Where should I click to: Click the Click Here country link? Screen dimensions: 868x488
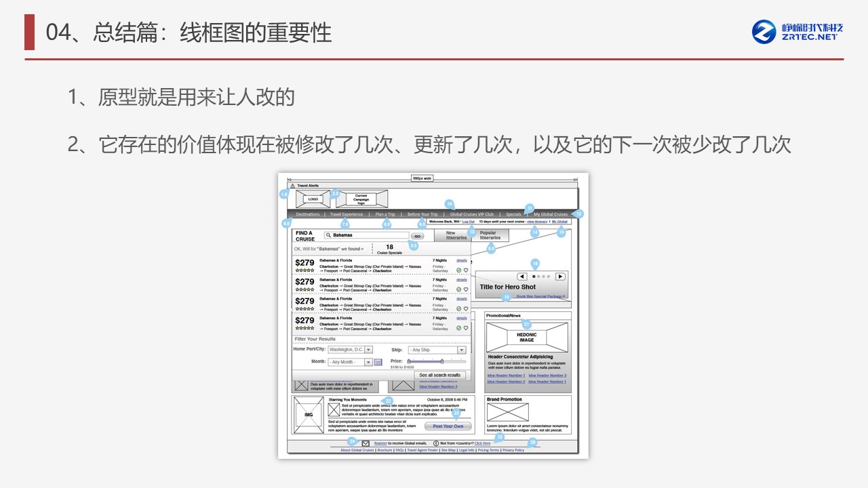click(x=482, y=443)
